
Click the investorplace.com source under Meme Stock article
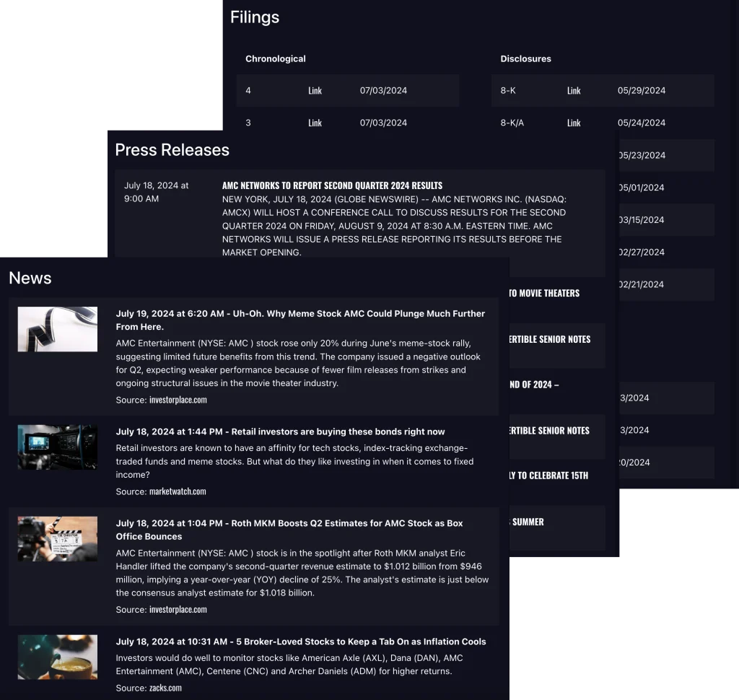[x=178, y=400]
